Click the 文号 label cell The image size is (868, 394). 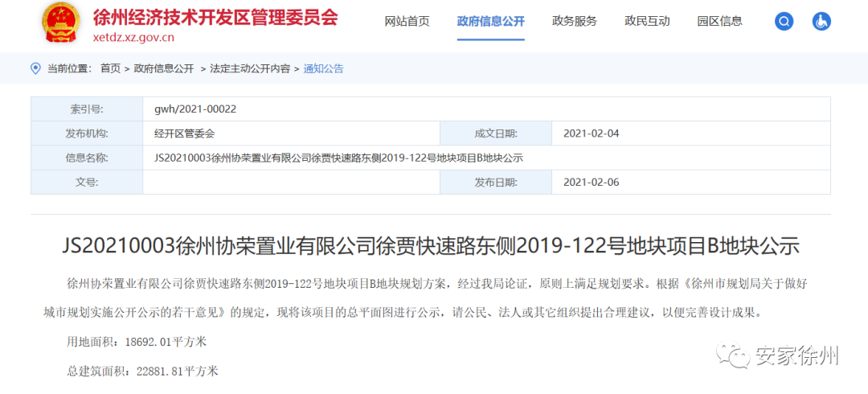87,182
